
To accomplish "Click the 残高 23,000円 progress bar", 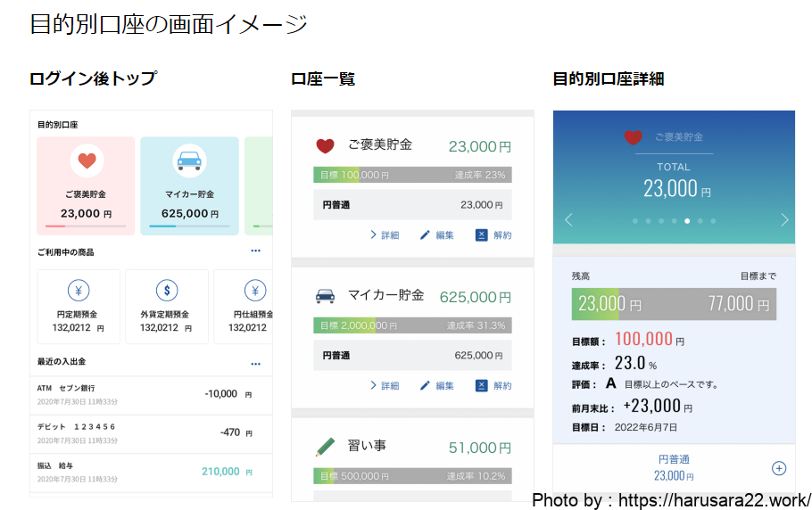I will pyautogui.click(x=674, y=304).
